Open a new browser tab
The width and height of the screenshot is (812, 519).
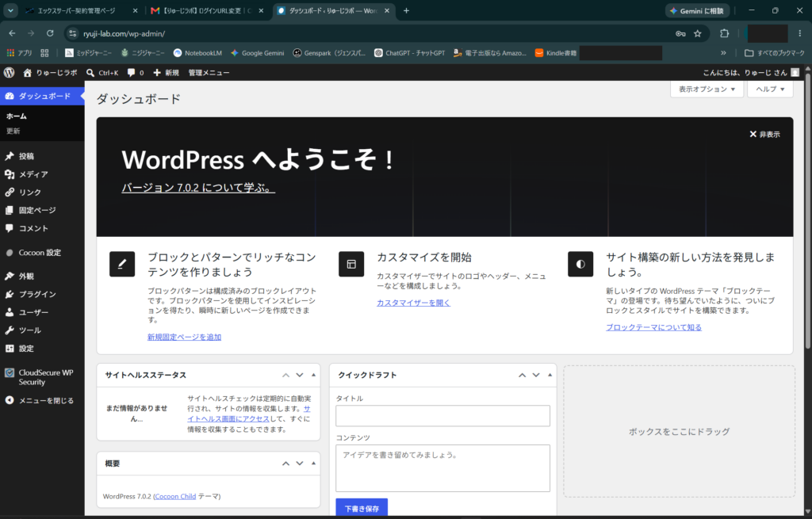[406, 10]
